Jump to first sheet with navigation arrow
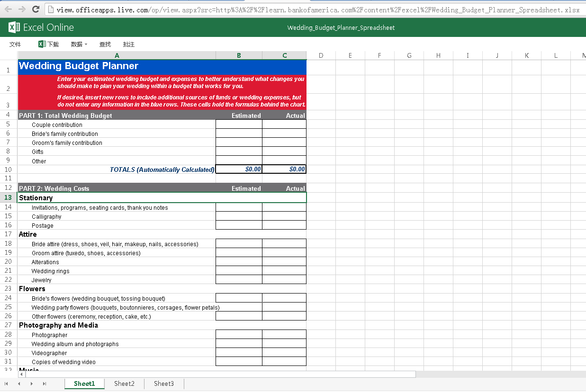 [7, 383]
